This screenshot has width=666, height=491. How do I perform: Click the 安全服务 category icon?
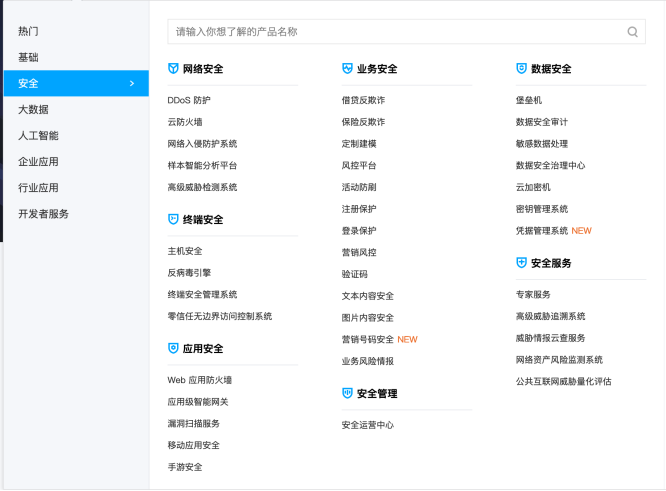(521, 263)
